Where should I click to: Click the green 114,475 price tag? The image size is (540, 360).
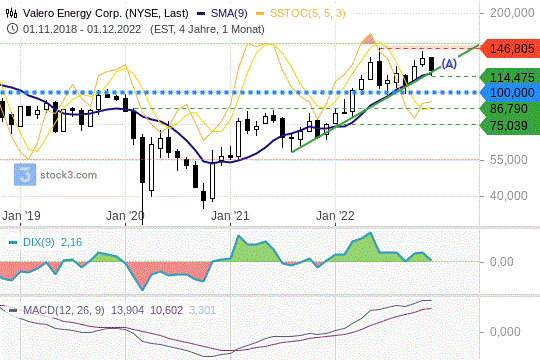(x=510, y=77)
